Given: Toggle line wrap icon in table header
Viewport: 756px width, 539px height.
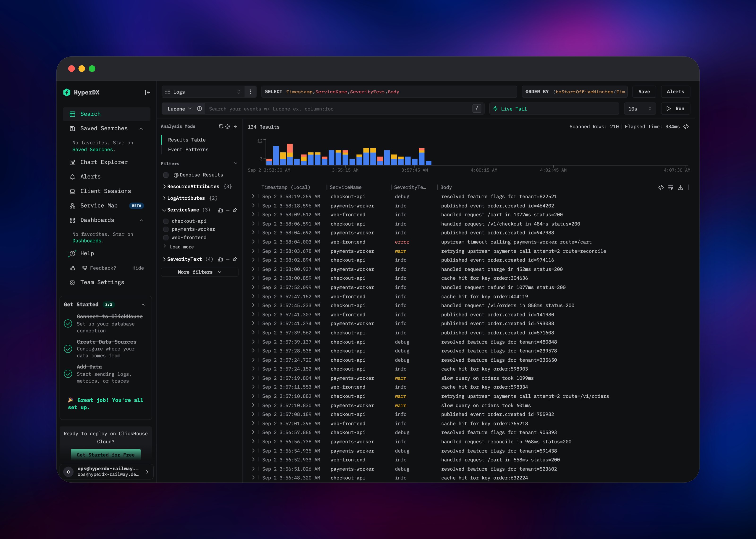Looking at the screenshot, I should point(671,187).
